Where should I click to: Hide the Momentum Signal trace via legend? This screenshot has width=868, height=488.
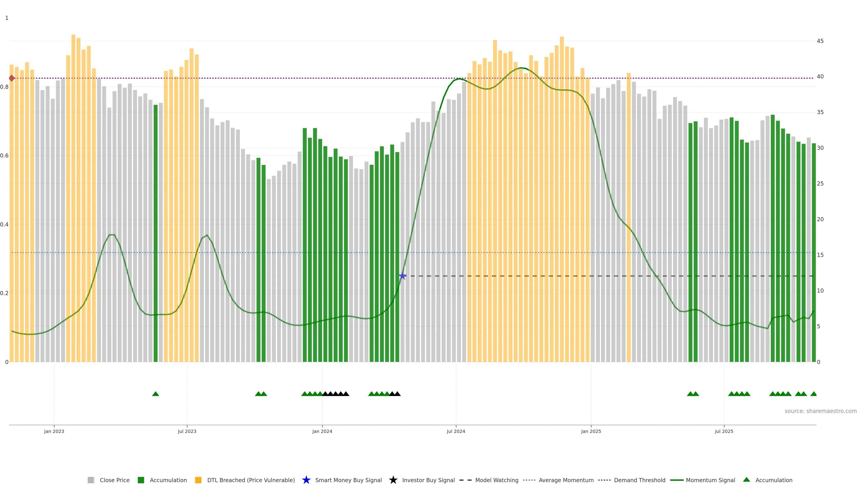coord(710,480)
